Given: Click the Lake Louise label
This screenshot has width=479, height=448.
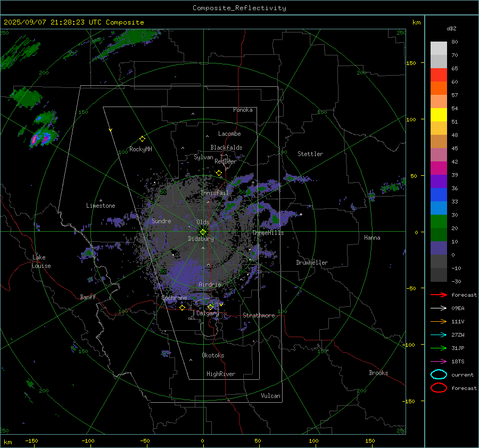Looking at the screenshot, I should [42, 262].
